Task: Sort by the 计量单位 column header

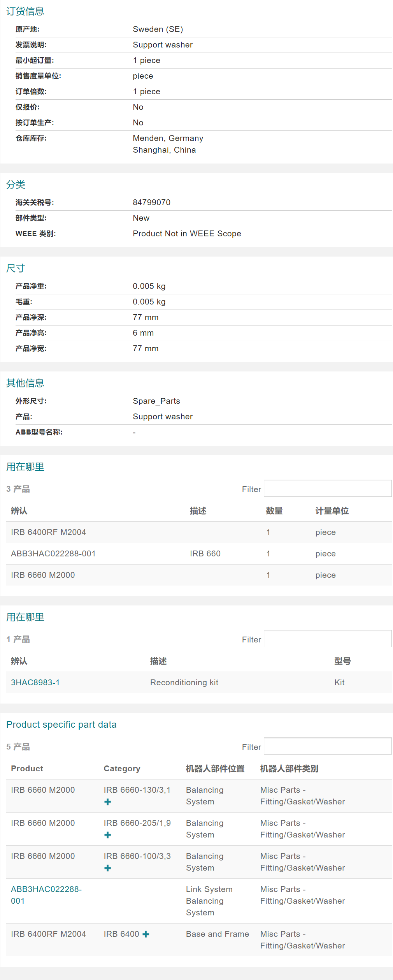Action: pyautogui.click(x=332, y=511)
